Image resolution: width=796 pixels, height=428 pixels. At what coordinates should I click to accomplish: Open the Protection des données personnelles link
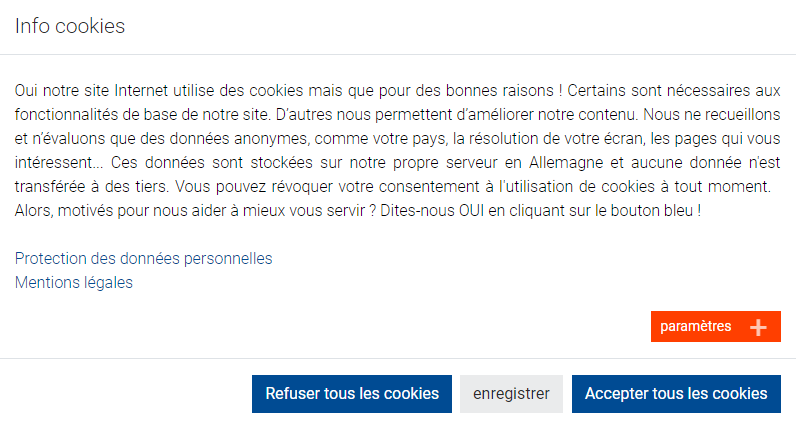[143, 258]
